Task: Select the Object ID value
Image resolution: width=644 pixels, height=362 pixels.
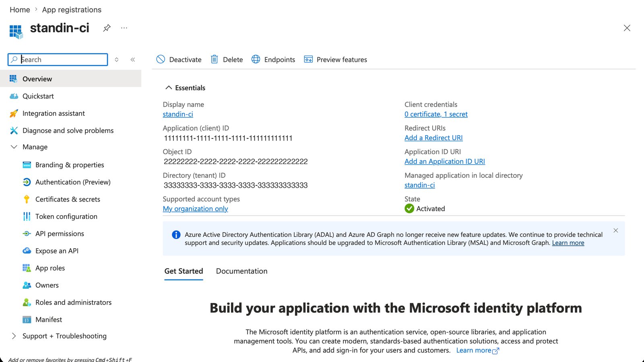Action: coord(235,161)
